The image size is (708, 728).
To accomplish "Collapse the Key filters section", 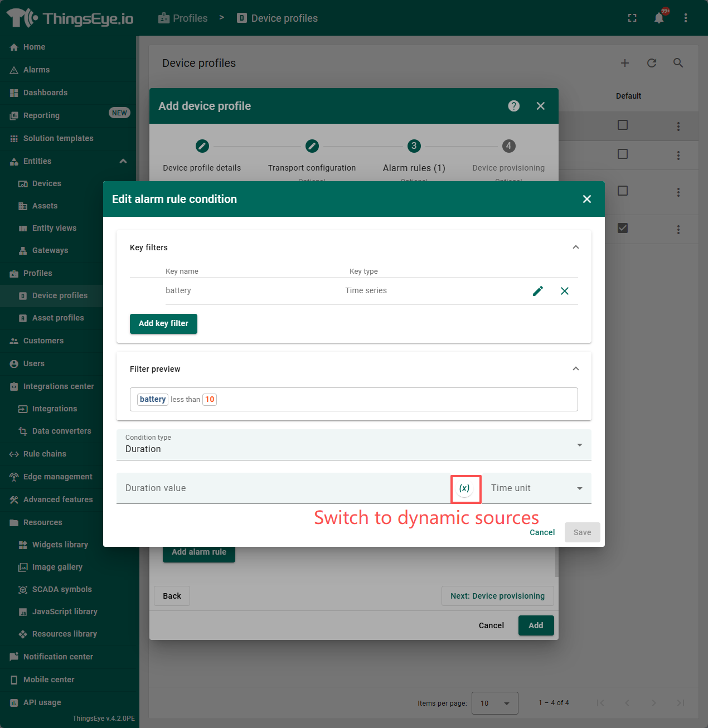I will (575, 247).
